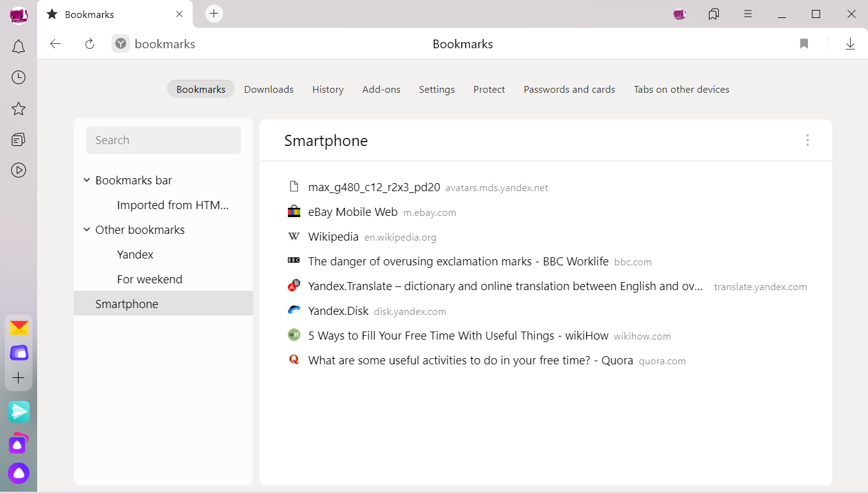The image size is (868, 493).
Task: Select the Smartphone folder in tree
Action: (x=163, y=304)
